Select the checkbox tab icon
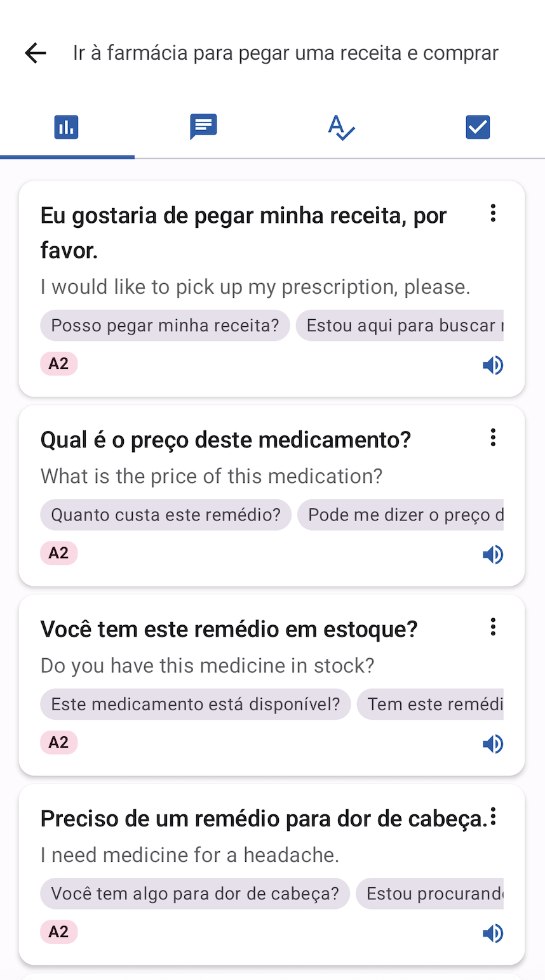Viewport: 545px width, 980px height. (x=478, y=127)
